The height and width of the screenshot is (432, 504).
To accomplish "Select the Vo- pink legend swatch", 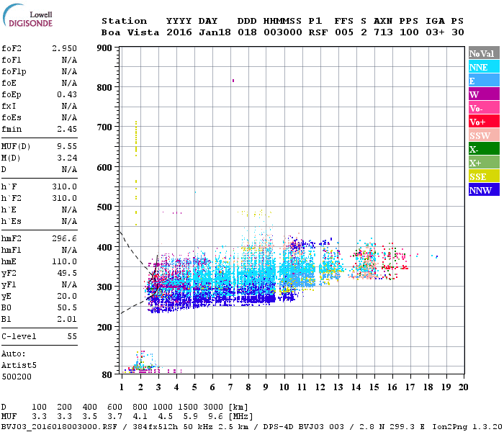I will pyautogui.click(x=484, y=108).
